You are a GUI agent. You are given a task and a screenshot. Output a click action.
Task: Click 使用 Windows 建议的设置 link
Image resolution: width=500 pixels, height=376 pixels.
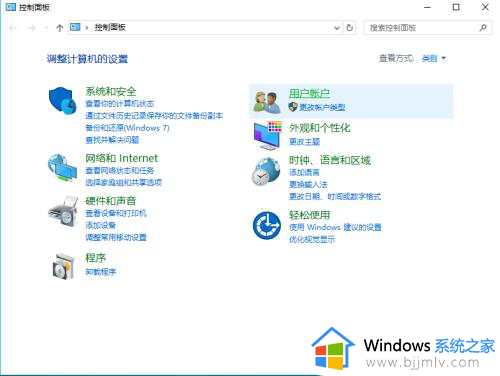click(x=335, y=227)
